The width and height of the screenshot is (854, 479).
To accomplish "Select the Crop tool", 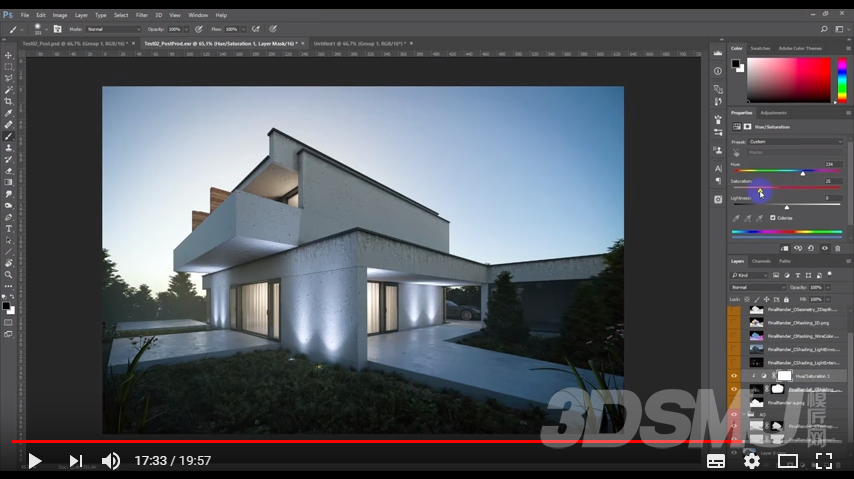I will point(8,101).
